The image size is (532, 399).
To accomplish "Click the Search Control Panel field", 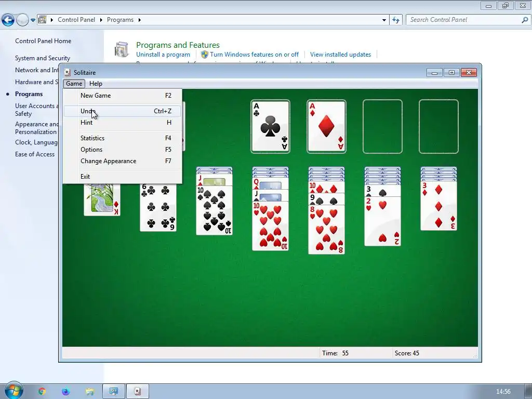I will (468, 20).
